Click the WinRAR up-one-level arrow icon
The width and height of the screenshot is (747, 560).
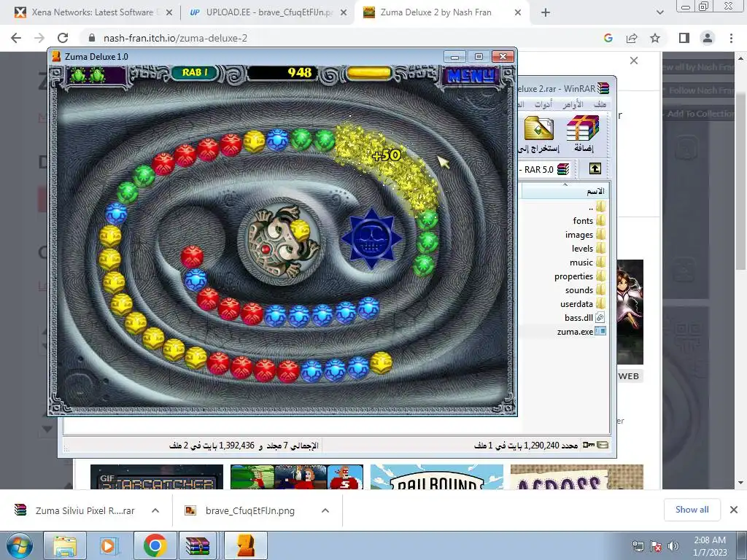click(595, 168)
